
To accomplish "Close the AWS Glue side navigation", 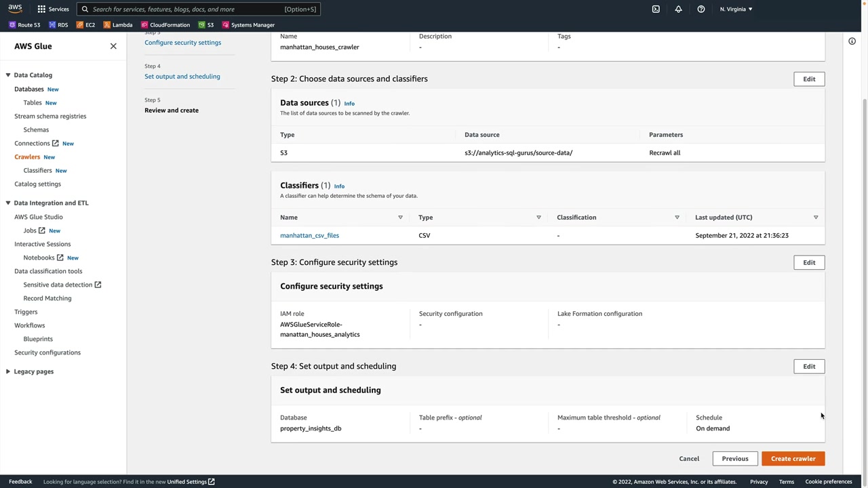I will (113, 46).
